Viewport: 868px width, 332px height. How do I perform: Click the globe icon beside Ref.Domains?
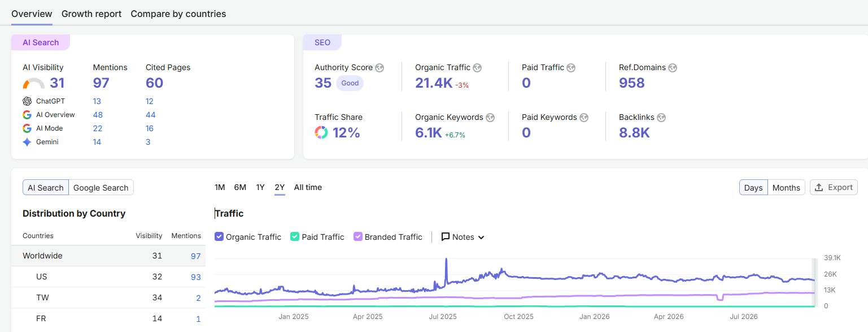673,68
